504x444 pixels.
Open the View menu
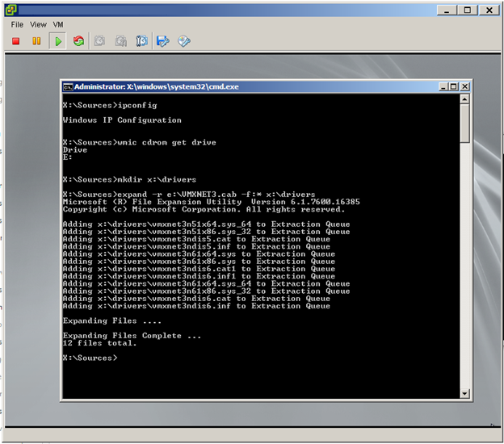point(38,25)
